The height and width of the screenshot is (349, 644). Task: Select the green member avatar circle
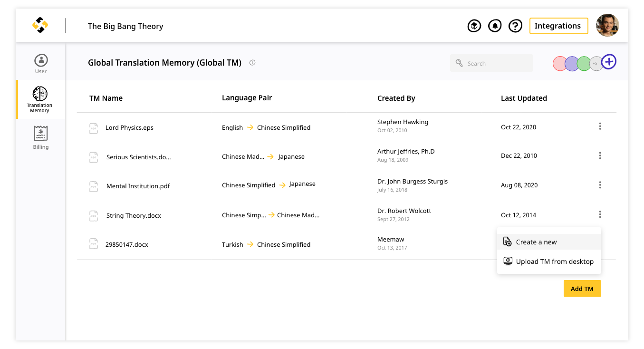pyautogui.click(x=584, y=64)
